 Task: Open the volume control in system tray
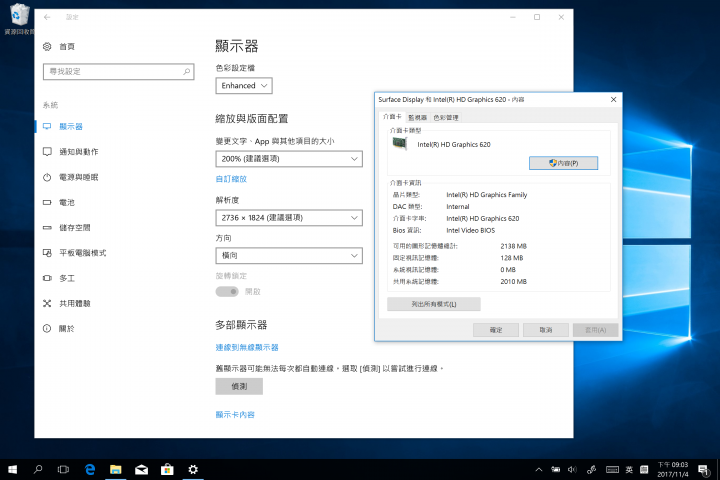point(572,469)
